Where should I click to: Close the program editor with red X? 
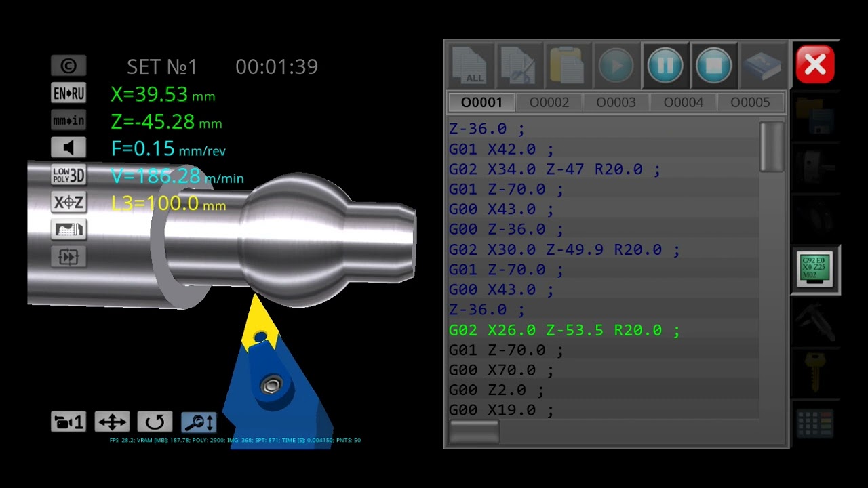coord(815,65)
